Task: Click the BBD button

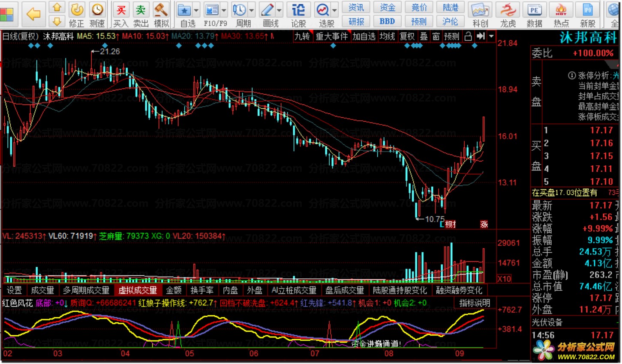Action: click(388, 21)
